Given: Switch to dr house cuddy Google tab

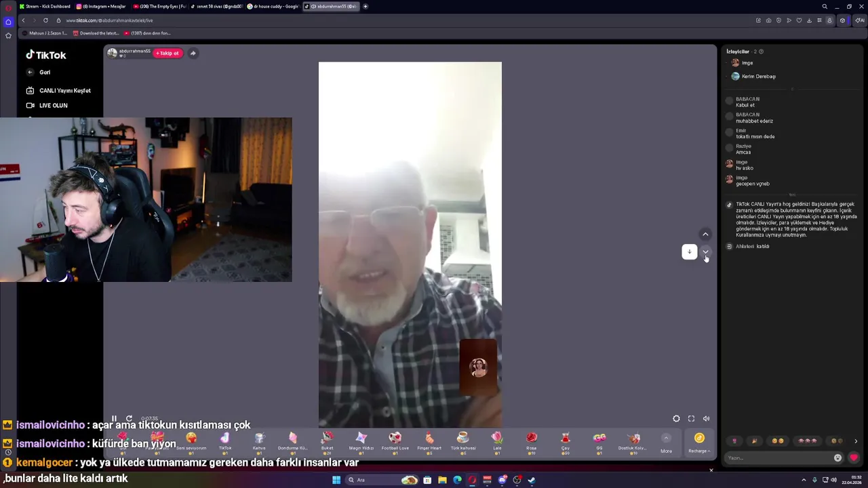Looking at the screenshot, I should pyautogui.click(x=273, y=6).
